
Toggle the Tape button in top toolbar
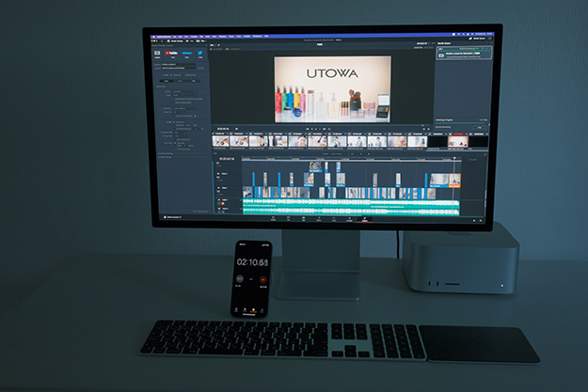[x=190, y=41]
